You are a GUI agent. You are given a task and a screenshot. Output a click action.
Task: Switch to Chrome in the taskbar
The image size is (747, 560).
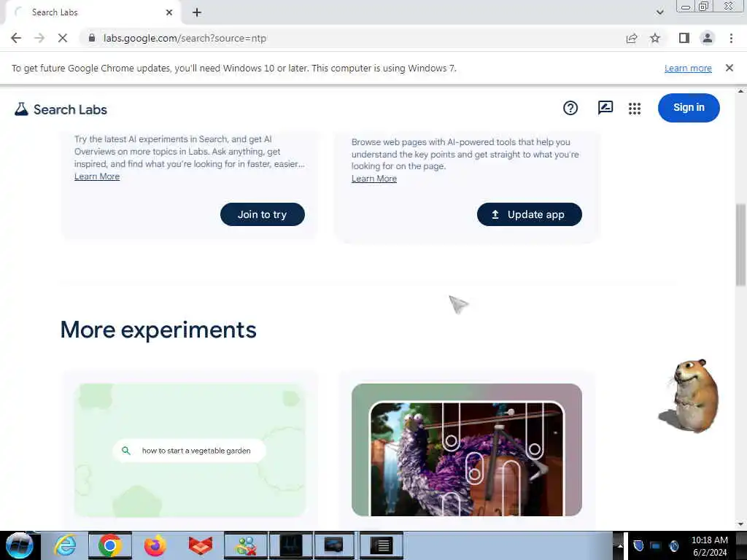(110, 545)
